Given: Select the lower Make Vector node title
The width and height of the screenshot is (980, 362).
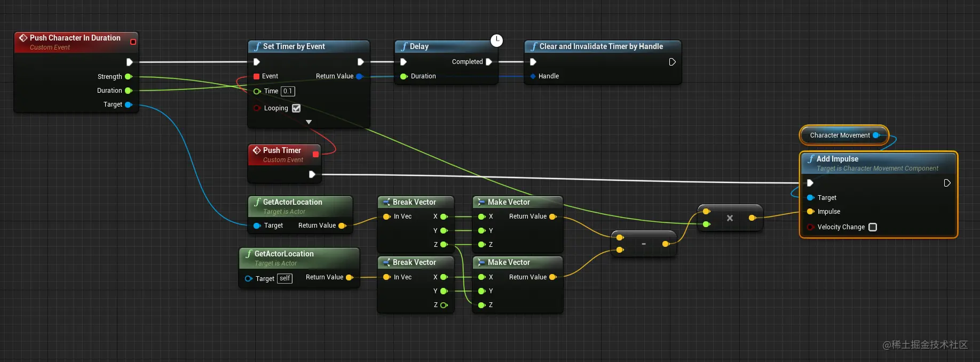Looking at the screenshot, I should tap(509, 262).
